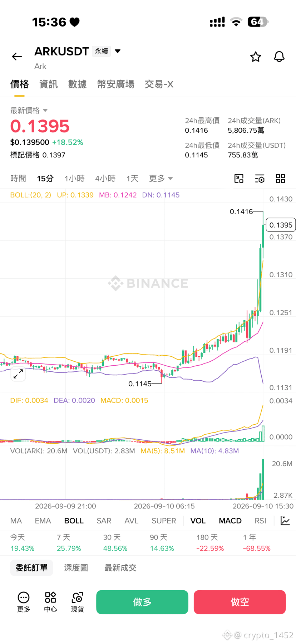The height and width of the screenshot is (644, 296).
Task: Expand the ARKUSDT pair dropdown arrow
Action: click(x=118, y=51)
